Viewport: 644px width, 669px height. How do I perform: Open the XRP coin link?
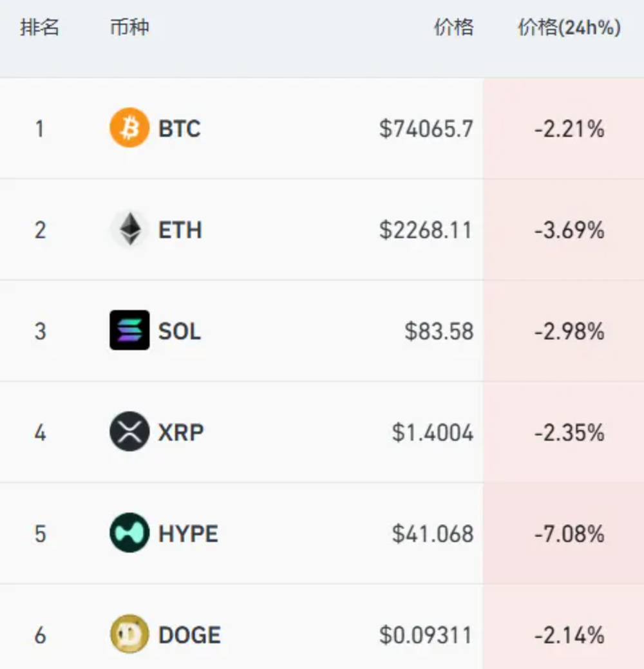(x=181, y=432)
